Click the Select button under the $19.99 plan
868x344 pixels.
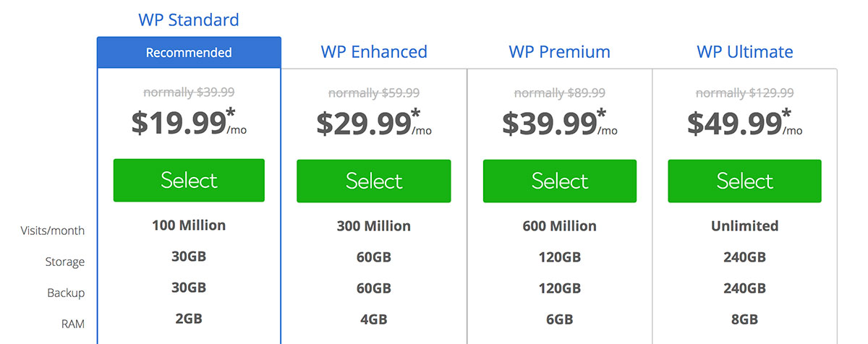click(x=189, y=181)
